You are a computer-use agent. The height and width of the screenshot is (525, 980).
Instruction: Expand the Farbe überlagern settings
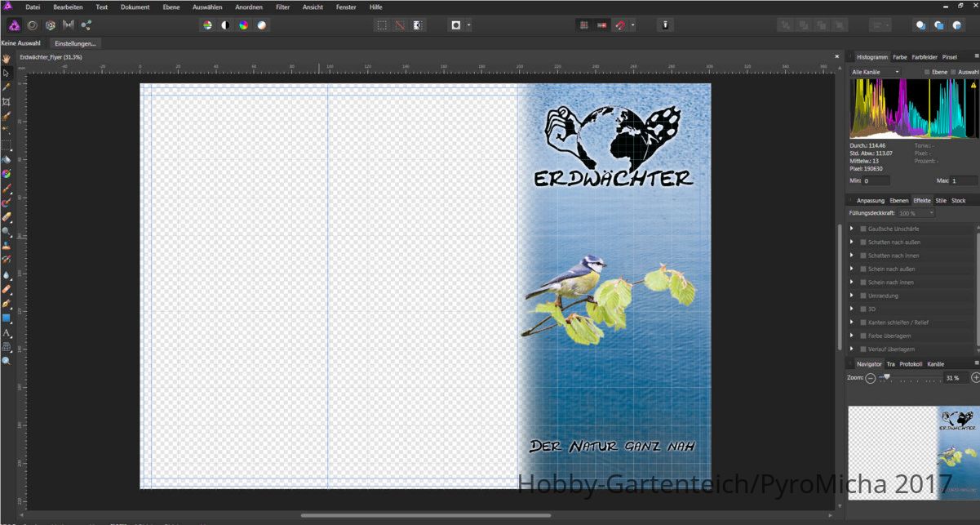tap(852, 336)
